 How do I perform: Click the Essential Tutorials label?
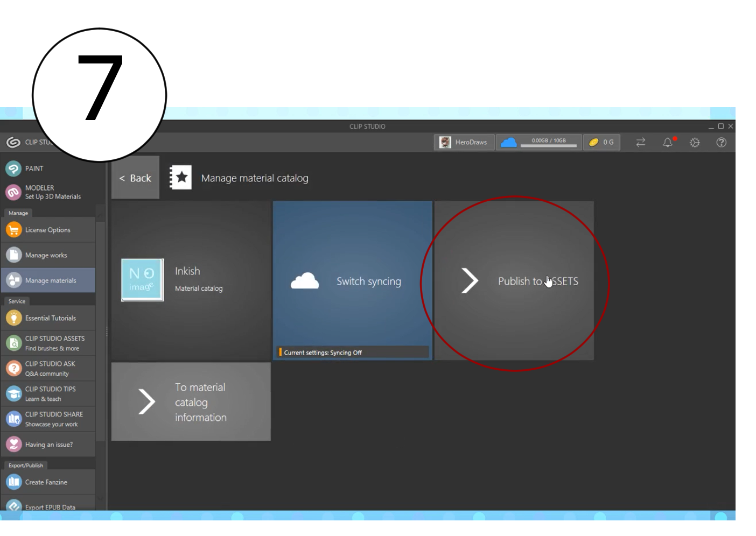coord(51,318)
